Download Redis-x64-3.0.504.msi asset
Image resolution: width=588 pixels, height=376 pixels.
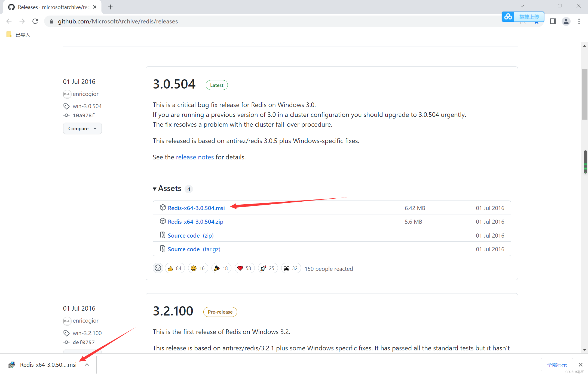tap(196, 208)
